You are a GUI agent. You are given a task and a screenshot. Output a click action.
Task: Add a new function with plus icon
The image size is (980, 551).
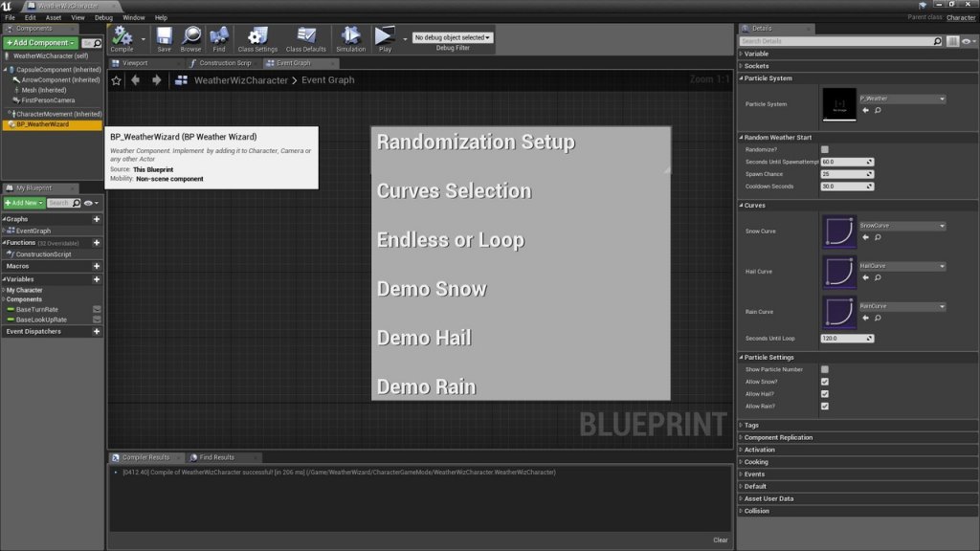click(97, 242)
